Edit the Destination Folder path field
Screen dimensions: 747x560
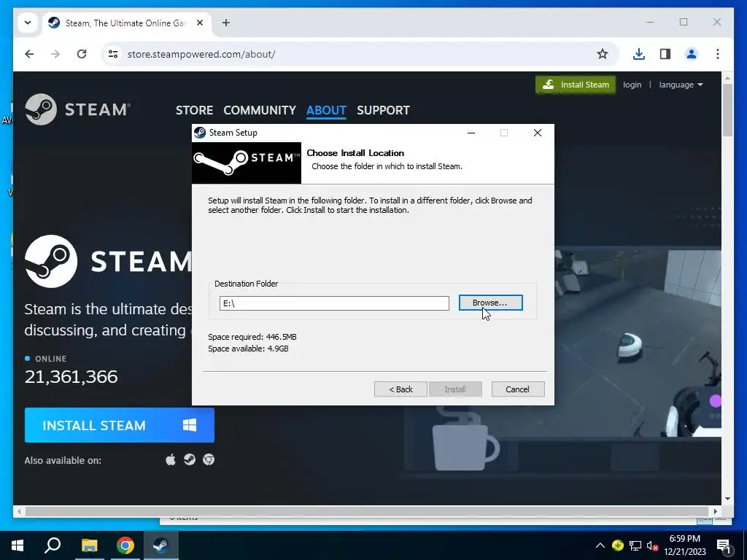(334, 303)
